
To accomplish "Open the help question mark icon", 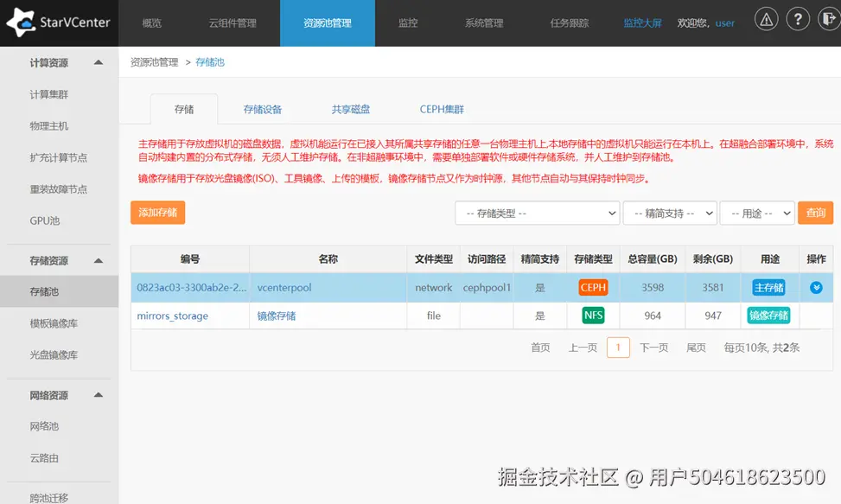I will pos(798,20).
